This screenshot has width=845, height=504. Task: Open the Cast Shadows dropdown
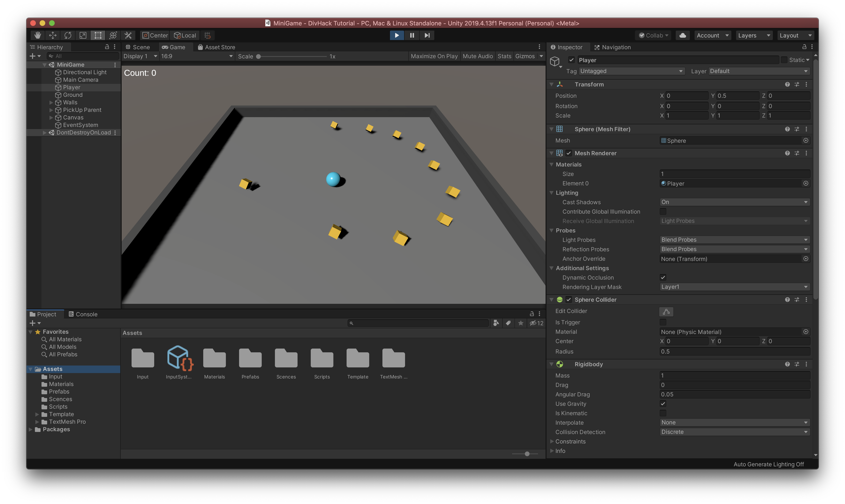734,202
